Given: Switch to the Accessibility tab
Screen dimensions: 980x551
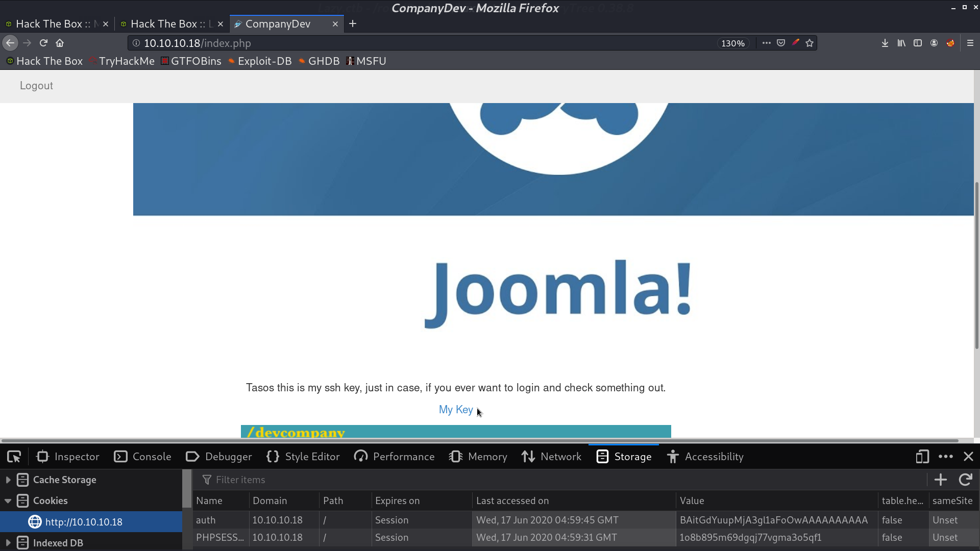Looking at the screenshot, I should [705, 457].
